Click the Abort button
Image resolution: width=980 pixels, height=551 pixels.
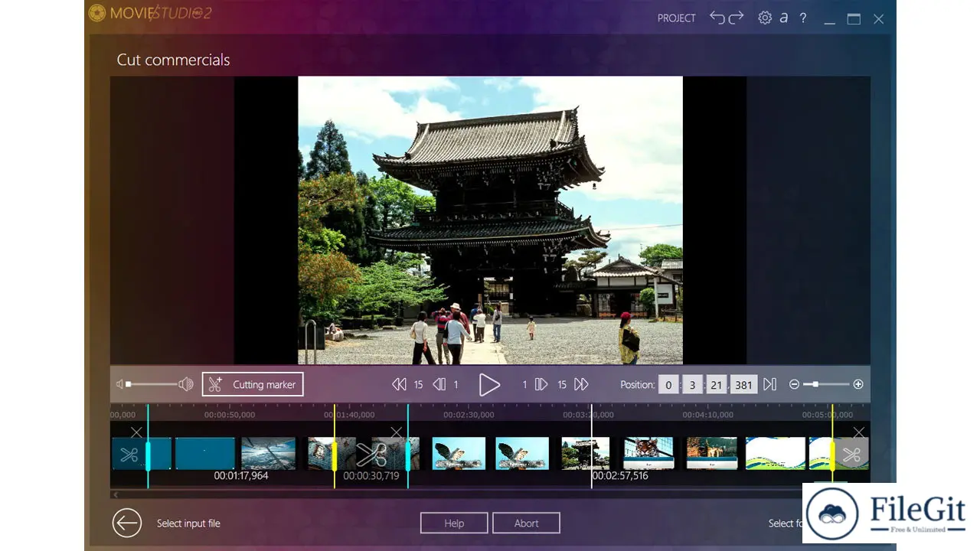[x=526, y=523]
